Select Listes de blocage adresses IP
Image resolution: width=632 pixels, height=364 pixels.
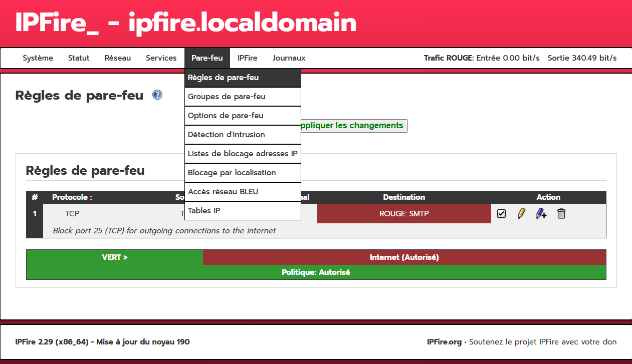243,154
